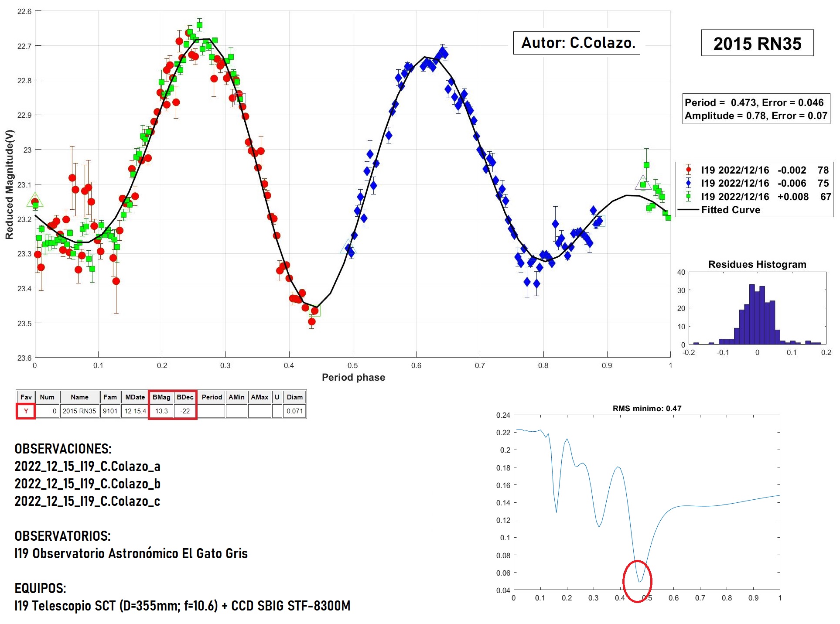Click observation 2022_12_15_I19_C.Colazo_c
Screen dimensions: 840x624
87,501
